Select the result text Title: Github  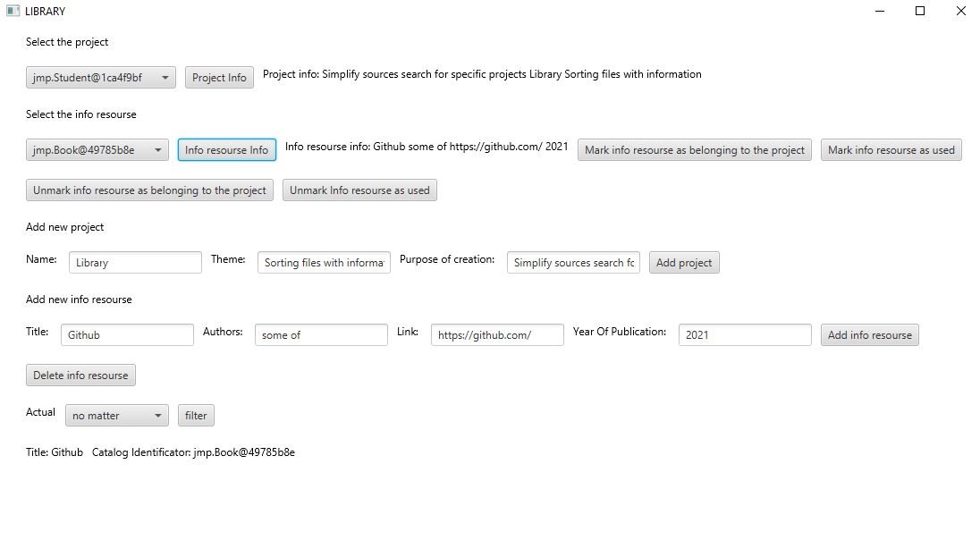pos(55,452)
